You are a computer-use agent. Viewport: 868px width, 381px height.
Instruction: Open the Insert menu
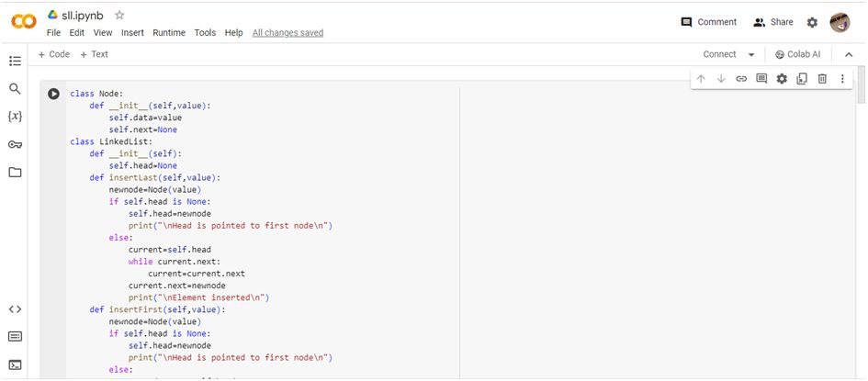coord(132,33)
